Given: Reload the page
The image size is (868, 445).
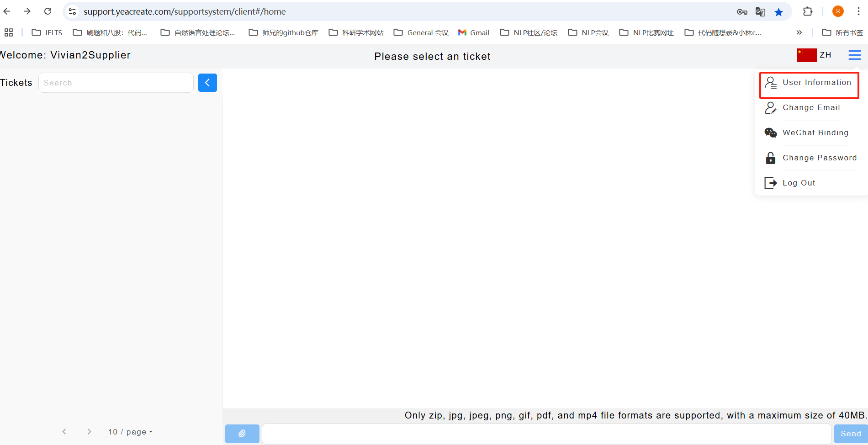Looking at the screenshot, I should 48,11.
